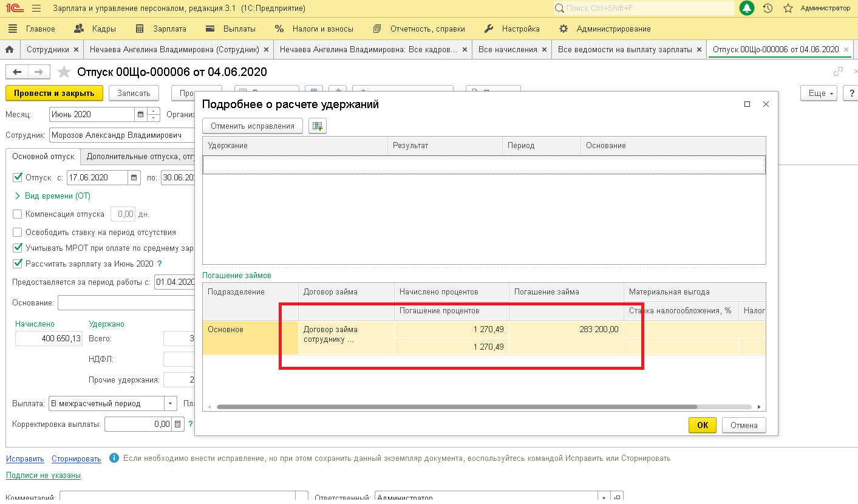Open calculator for Корректировка выплаты
The width and height of the screenshot is (858, 504).
pos(178,424)
